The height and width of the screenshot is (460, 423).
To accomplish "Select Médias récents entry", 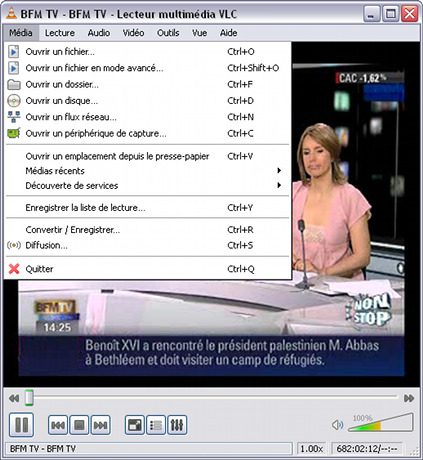I will [x=147, y=171].
